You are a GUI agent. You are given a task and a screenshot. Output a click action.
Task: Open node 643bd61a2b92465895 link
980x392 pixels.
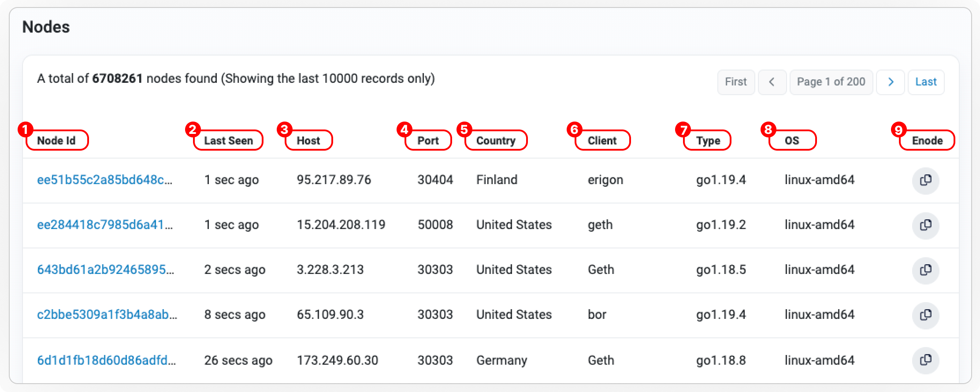(105, 270)
